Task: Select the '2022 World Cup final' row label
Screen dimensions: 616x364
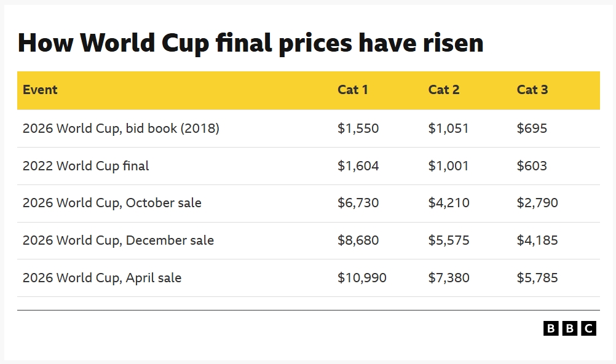Action: (85, 166)
